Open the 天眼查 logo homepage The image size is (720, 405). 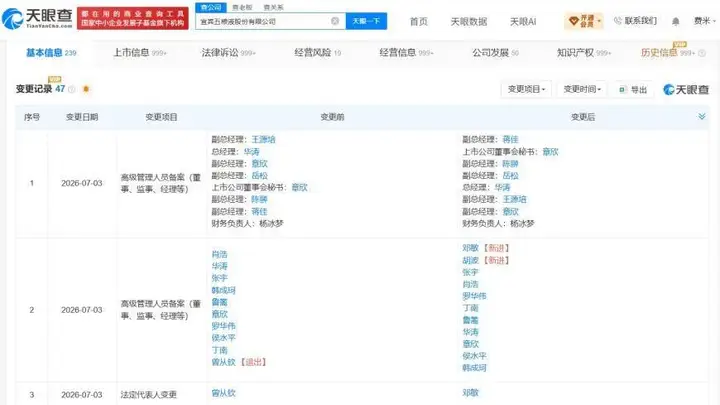37,18
